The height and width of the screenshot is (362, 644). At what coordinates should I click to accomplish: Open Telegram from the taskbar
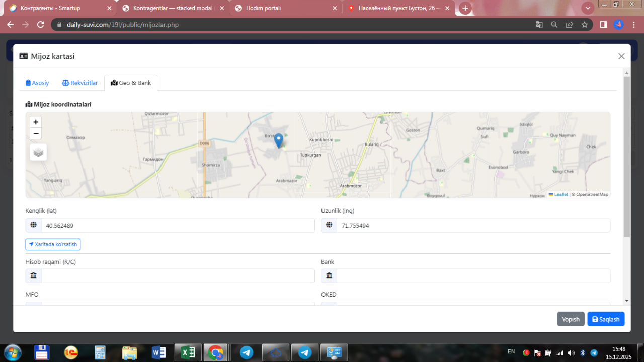click(247, 352)
